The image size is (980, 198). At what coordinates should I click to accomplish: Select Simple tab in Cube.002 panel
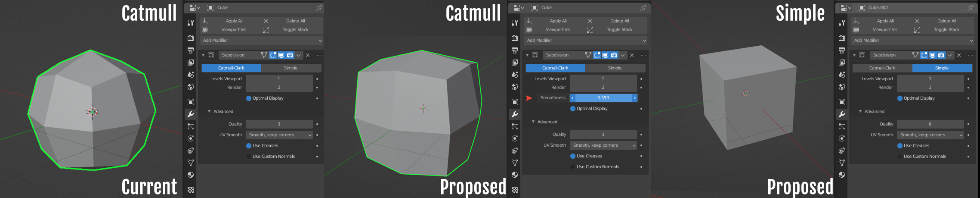coord(942,68)
